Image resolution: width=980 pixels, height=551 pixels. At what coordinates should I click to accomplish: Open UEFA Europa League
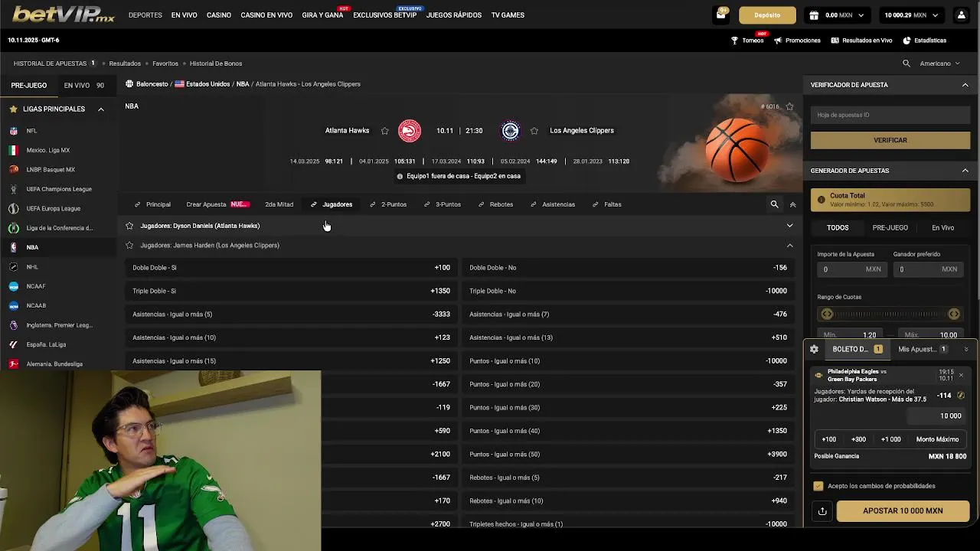click(x=54, y=208)
